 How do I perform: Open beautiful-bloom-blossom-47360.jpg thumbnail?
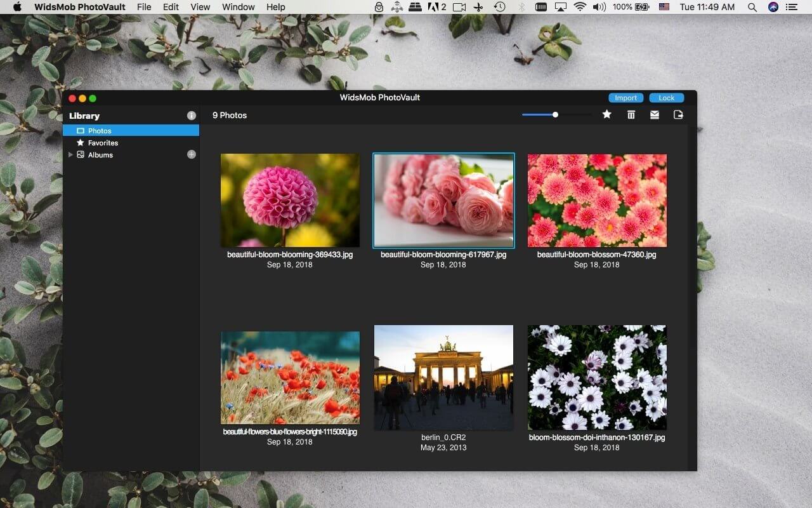coord(596,200)
